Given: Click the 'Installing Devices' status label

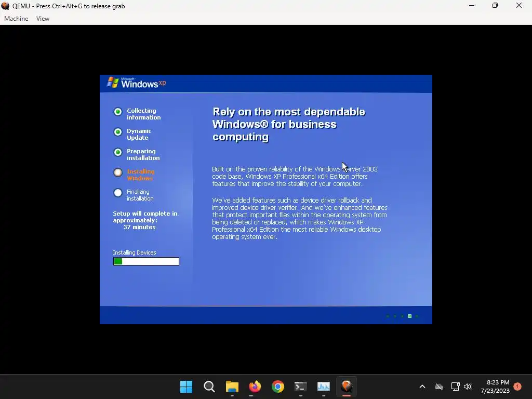Looking at the screenshot, I should point(135,252).
